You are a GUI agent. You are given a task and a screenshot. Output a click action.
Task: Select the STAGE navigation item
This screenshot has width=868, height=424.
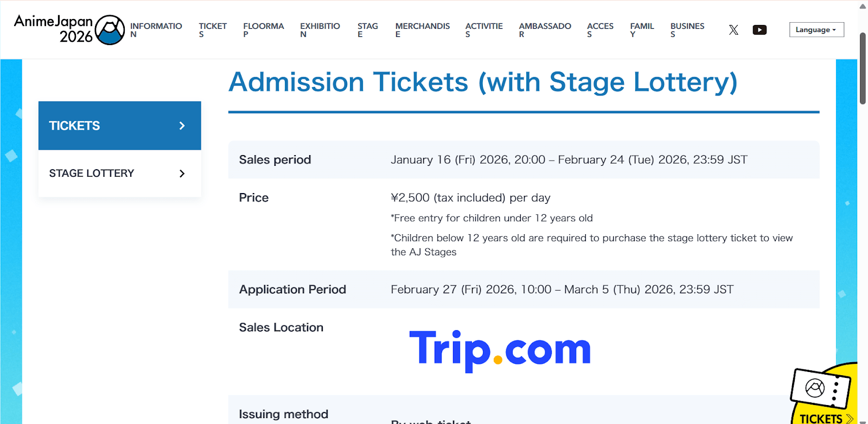coord(367,30)
